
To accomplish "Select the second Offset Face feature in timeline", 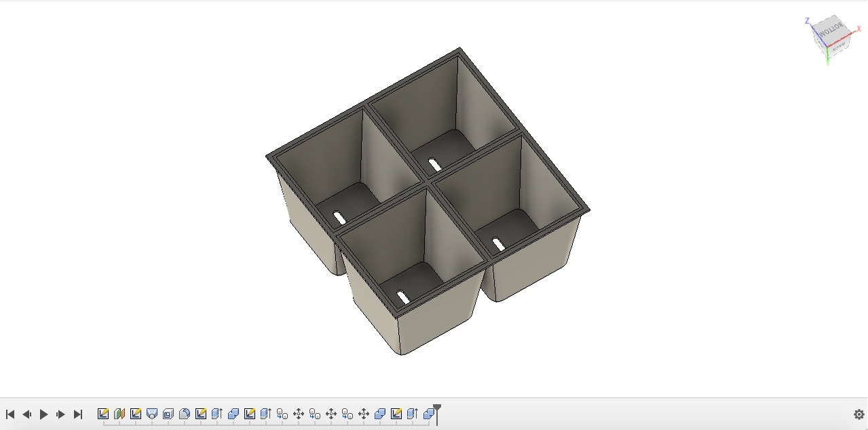I will click(x=380, y=414).
